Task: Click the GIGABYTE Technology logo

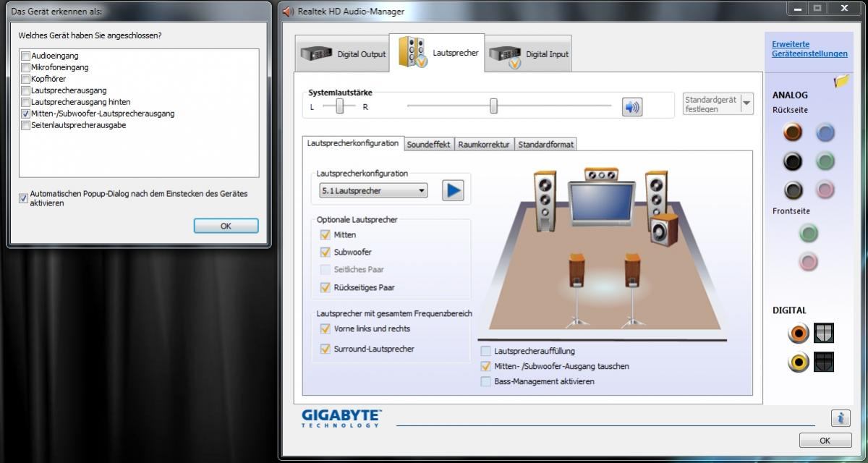Action: [341, 418]
